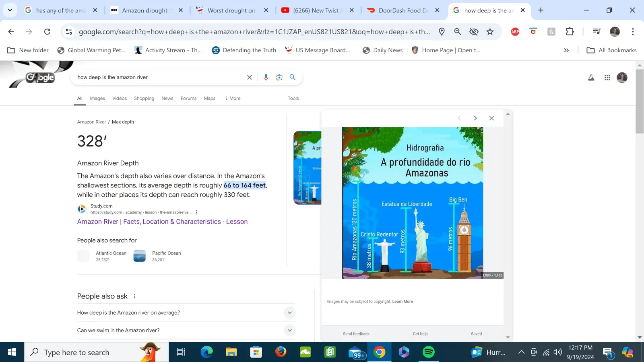Open Search Labs flask icon
Screen dimensions: 644x362
(x=591, y=78)
